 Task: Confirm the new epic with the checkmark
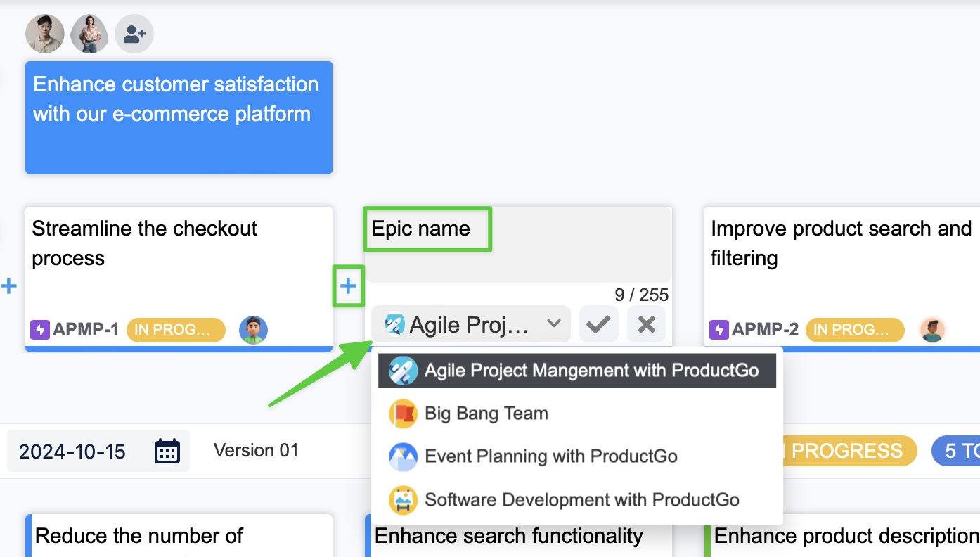point(598,324)
